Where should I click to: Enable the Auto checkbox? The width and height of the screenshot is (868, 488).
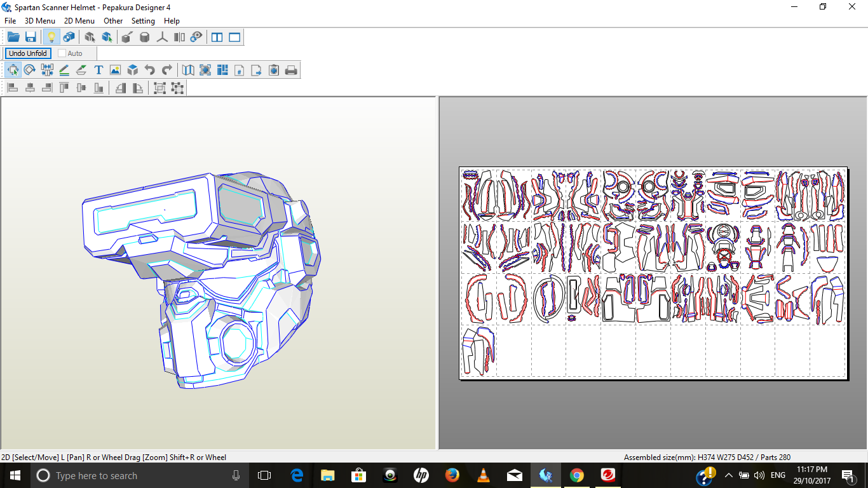click(x=62, y=53)
